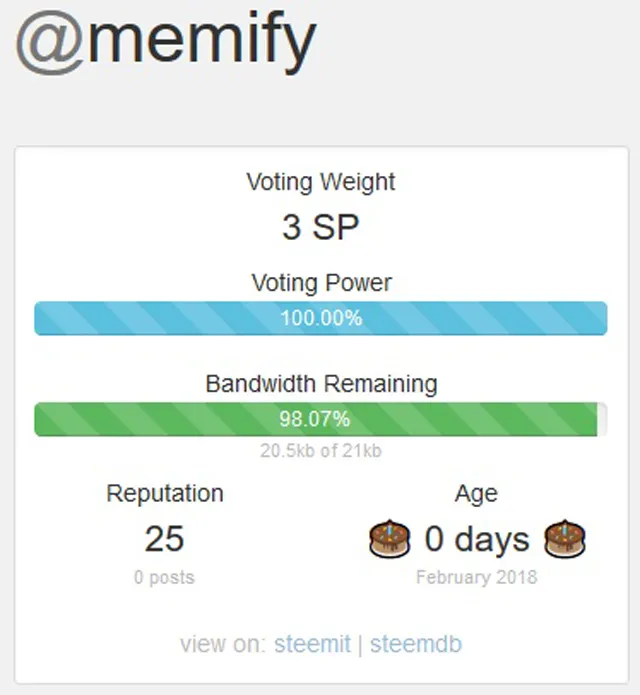The width and height of the screenshot is (640, 695).
Task: Click the Voting Weight label
Action: [320, 182]
